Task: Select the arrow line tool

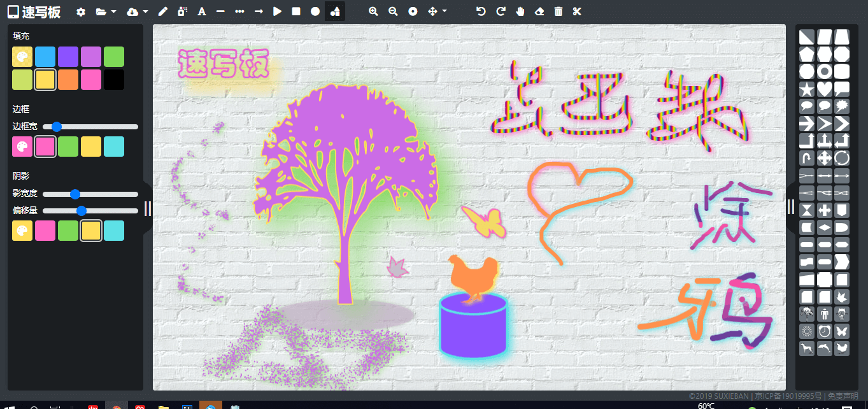Action: coord(258,11)
